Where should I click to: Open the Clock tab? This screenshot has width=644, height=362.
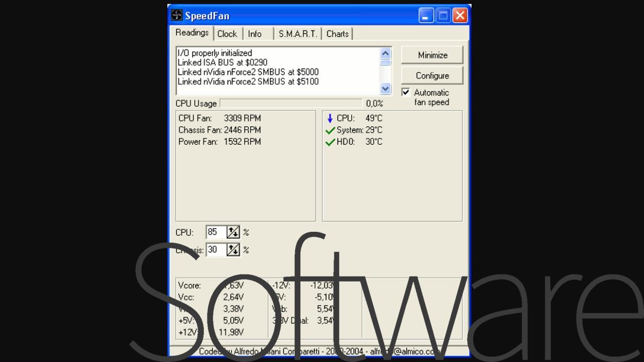pos(227,34)
